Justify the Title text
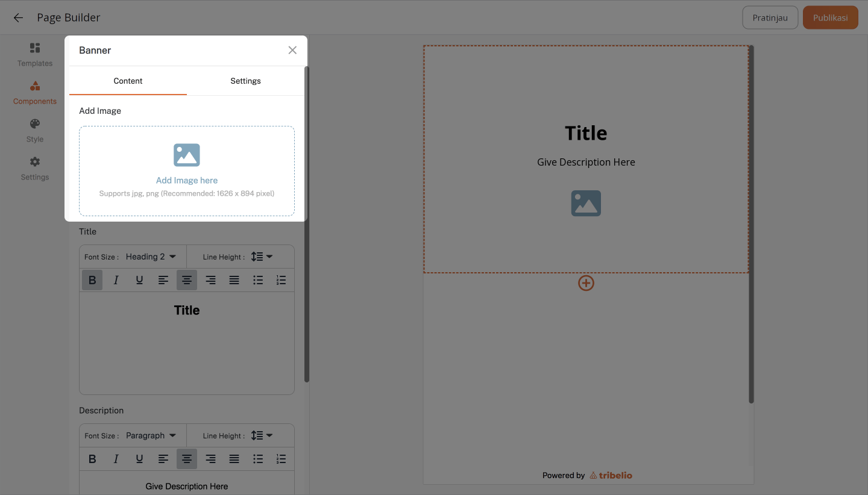 point(234,280)
